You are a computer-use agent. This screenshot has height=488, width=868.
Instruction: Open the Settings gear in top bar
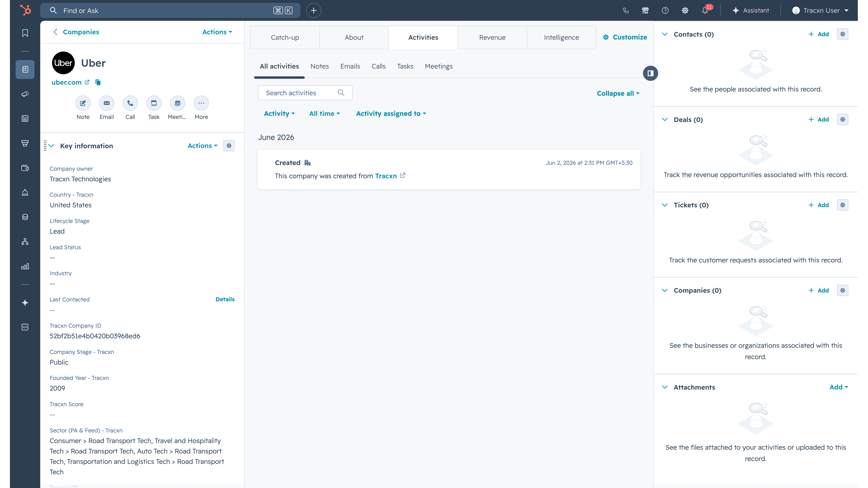click(685, 10)
